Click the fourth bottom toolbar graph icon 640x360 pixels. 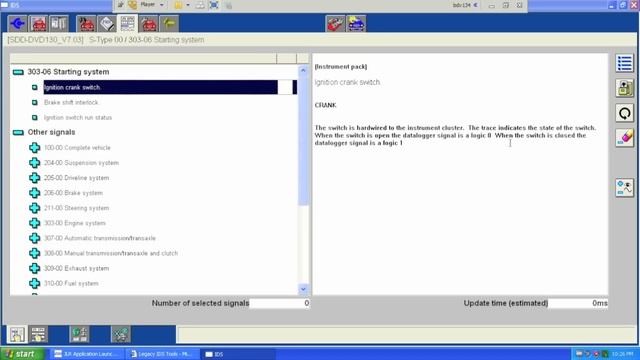(x=121, y=334)
